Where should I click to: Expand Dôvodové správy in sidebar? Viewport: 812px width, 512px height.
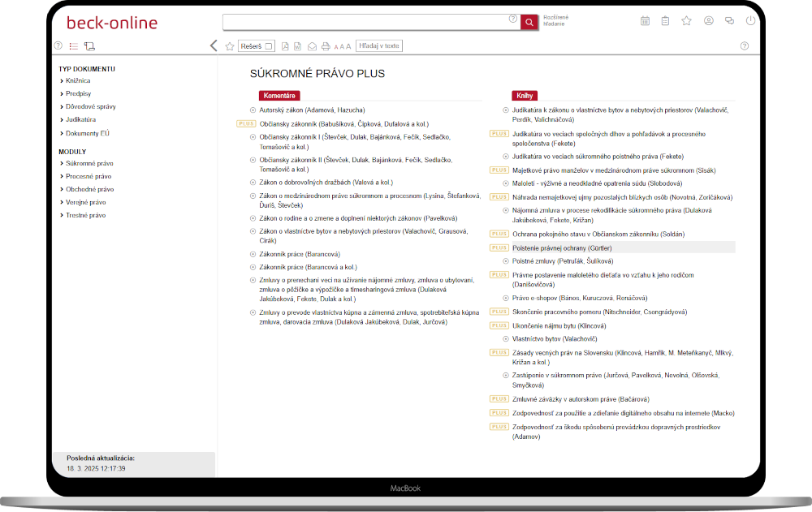coord(91,106)
